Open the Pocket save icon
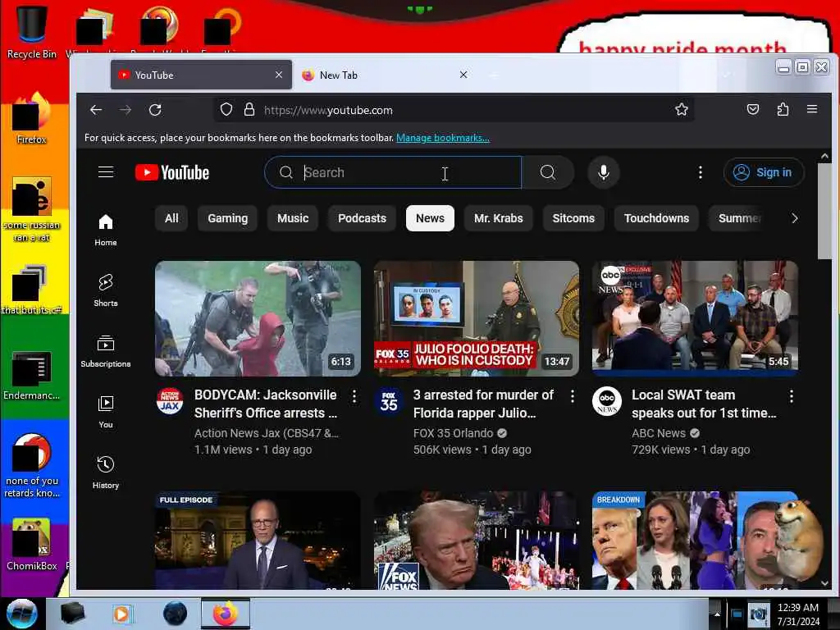840x630 pixels. 753,110
